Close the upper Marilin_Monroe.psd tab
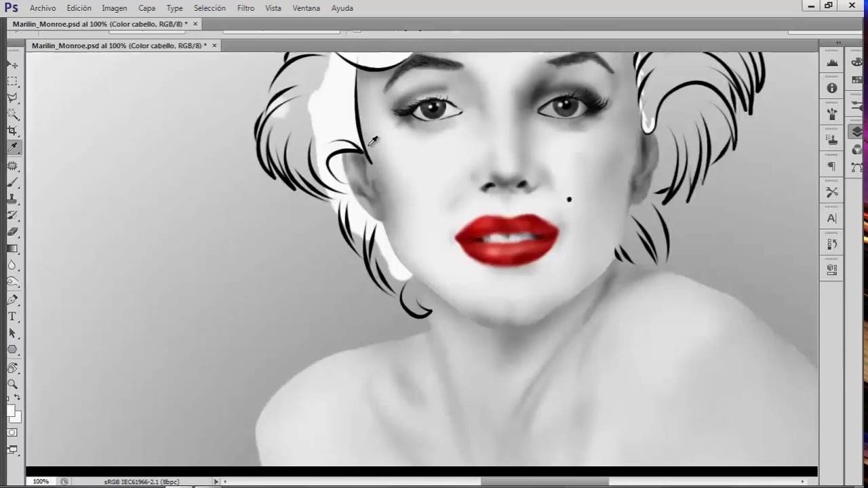The height and width of the screenshot is (488, 868). (195, 24)
